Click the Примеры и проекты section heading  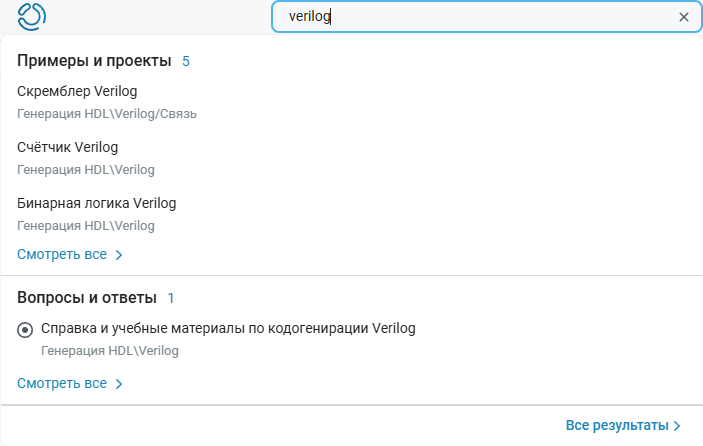(x=94, y=61)
